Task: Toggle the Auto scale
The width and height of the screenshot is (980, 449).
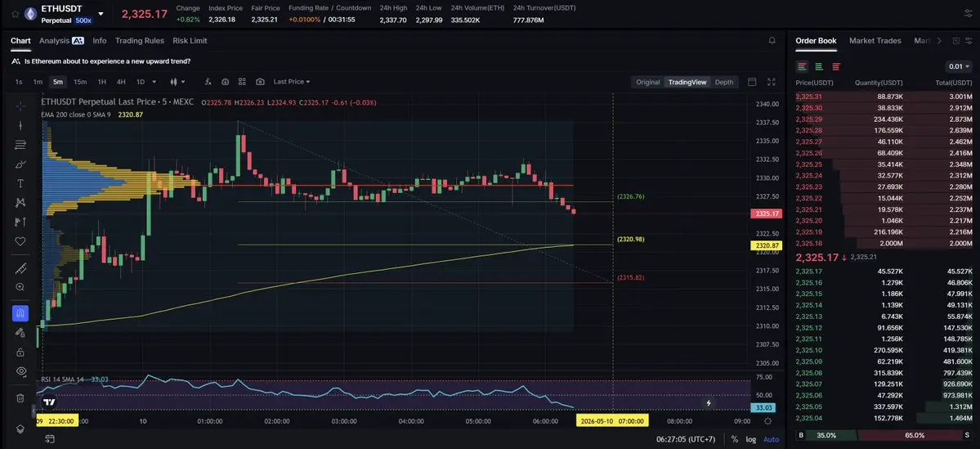Action: pyautogui.click(x=772, y=440)
